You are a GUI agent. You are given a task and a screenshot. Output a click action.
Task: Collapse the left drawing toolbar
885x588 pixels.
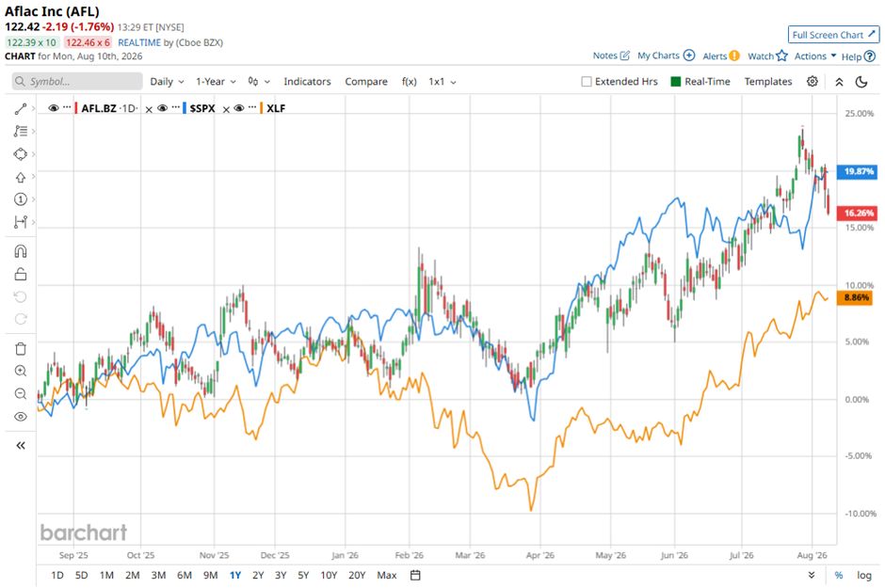pyautogui.click(x=21, y=445)
